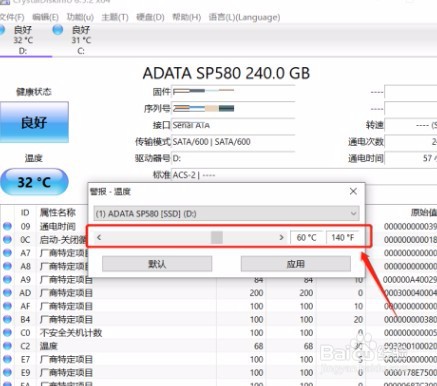Click the 传输模式 SATA/600 | SATA/600 field
The image size is (437, 386).
point(233,142)
